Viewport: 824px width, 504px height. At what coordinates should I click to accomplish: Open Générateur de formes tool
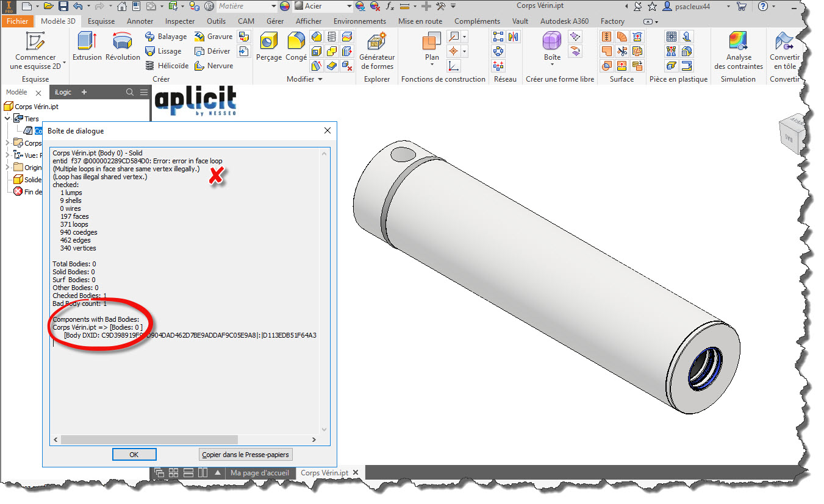[x=377, y=51]
